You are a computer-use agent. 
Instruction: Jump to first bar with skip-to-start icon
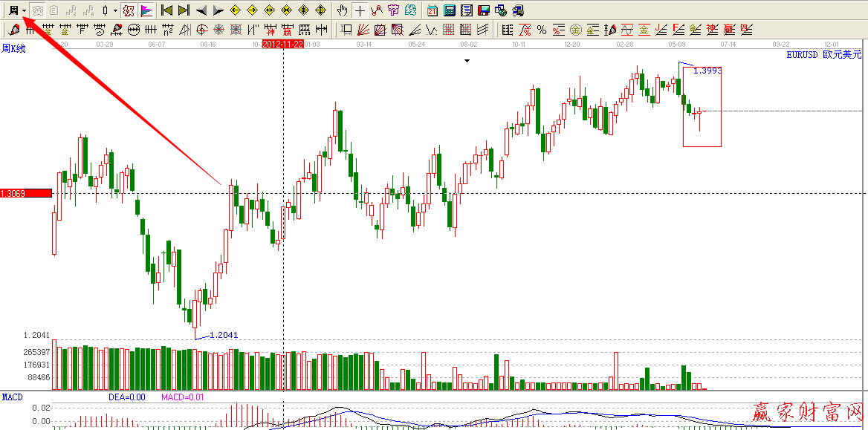point(166,10)
